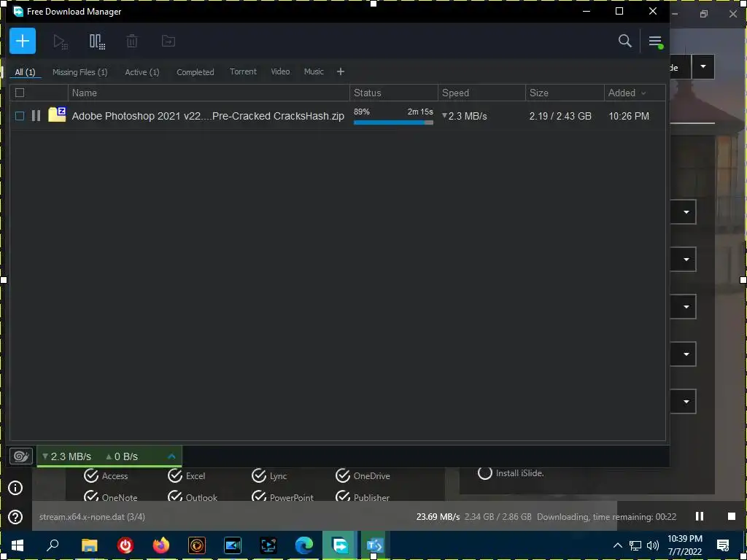Select the All (1) tab
Screen dimensions: 747x560
pyautogui.click(x=26, y=72)
